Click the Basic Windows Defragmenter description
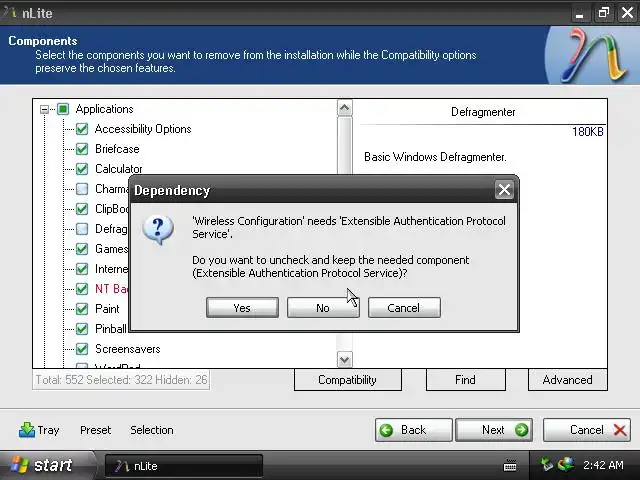The height and width of the screenshot is (480, 640). coord(435,157)
